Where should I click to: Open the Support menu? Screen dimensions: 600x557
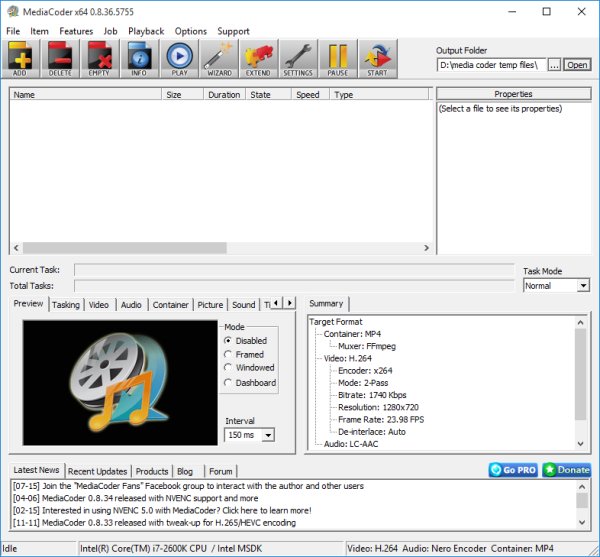pyautogui.click(x=233, y=31)
